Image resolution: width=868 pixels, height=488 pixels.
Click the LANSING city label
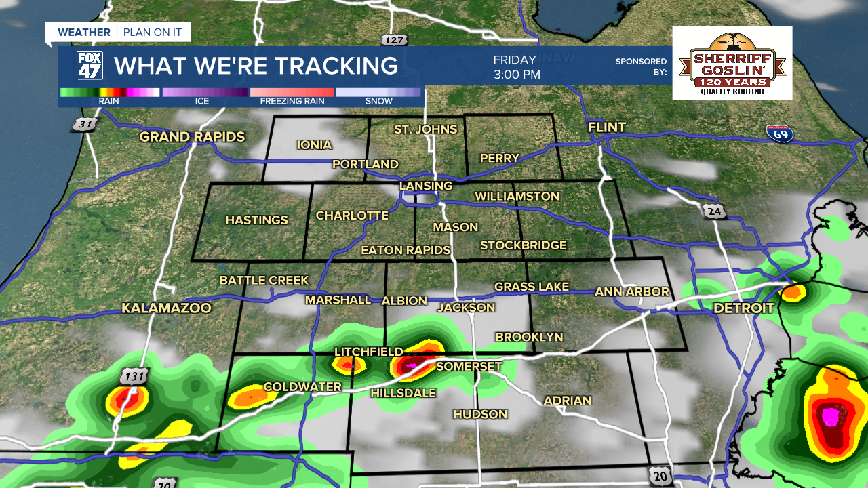click(x=426, y=186)
